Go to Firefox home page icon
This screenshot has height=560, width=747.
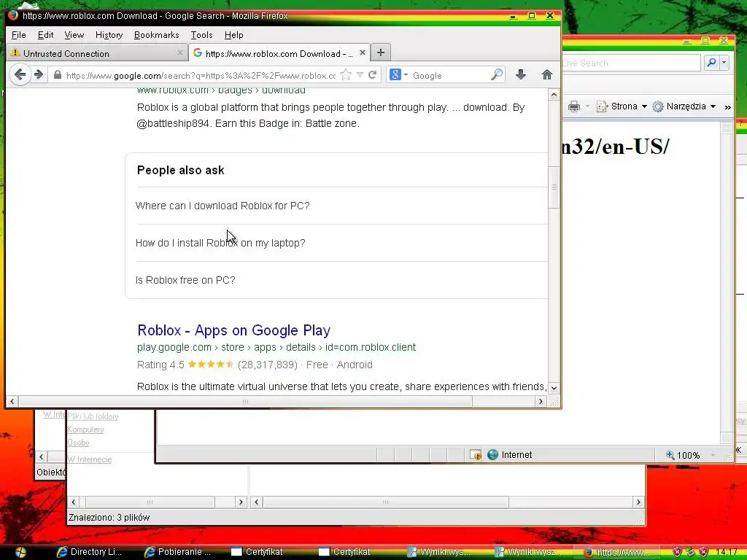(547, 75)
